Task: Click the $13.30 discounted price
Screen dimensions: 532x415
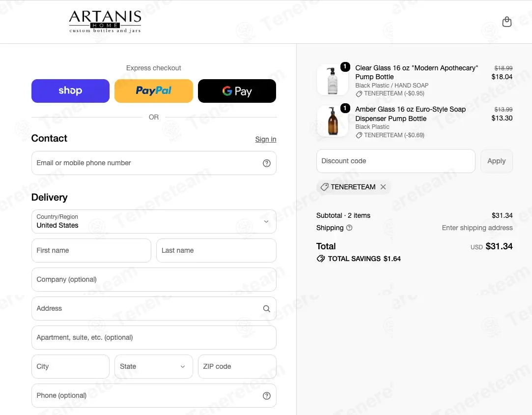Action: click(502, 118)
